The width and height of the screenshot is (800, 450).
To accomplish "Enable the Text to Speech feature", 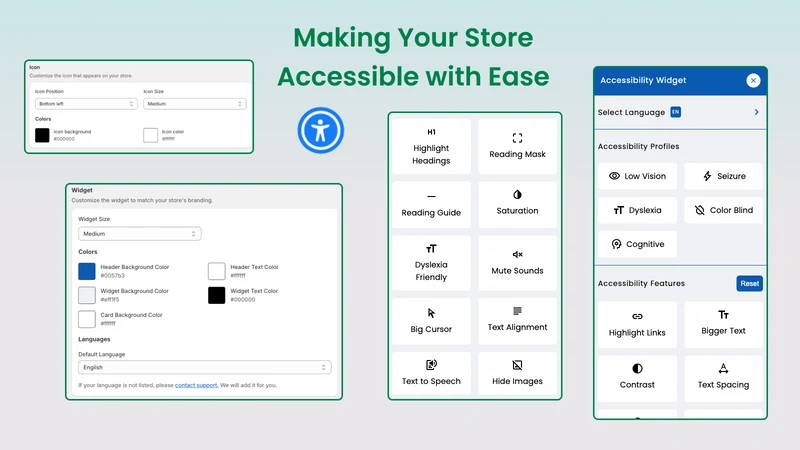I will [x=431, y=373].
